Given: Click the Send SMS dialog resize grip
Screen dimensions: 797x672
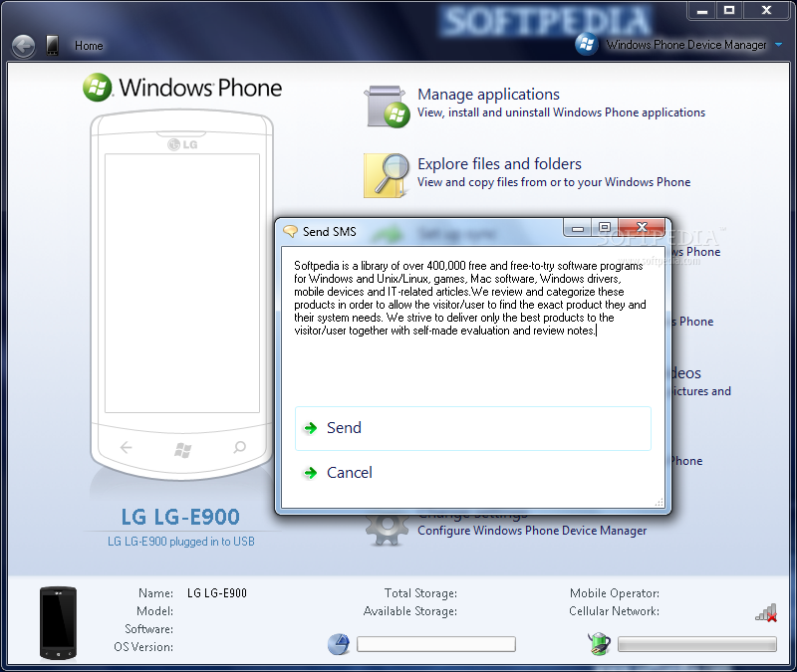Looking at the screenshot, I should point(660,503).
